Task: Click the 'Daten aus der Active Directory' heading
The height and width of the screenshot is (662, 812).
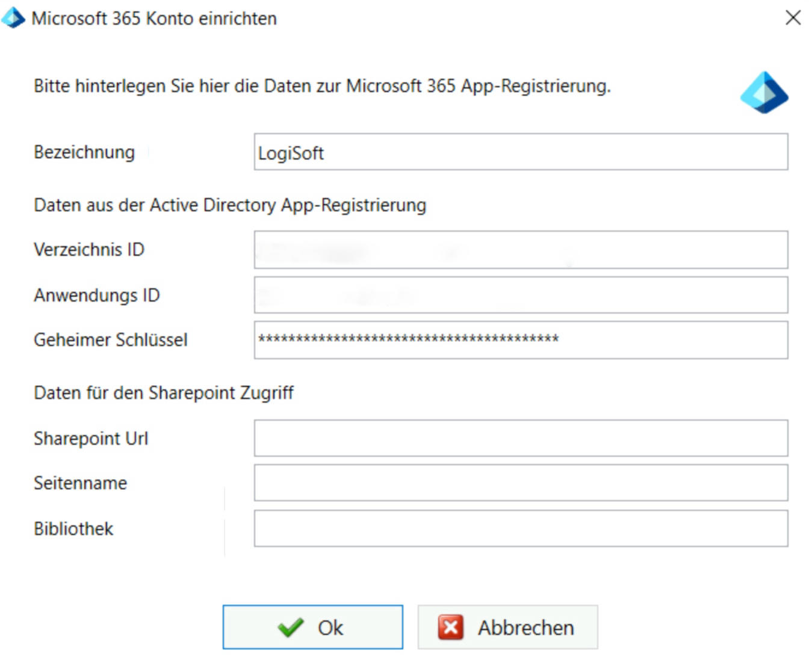Action: coord(230,205)
